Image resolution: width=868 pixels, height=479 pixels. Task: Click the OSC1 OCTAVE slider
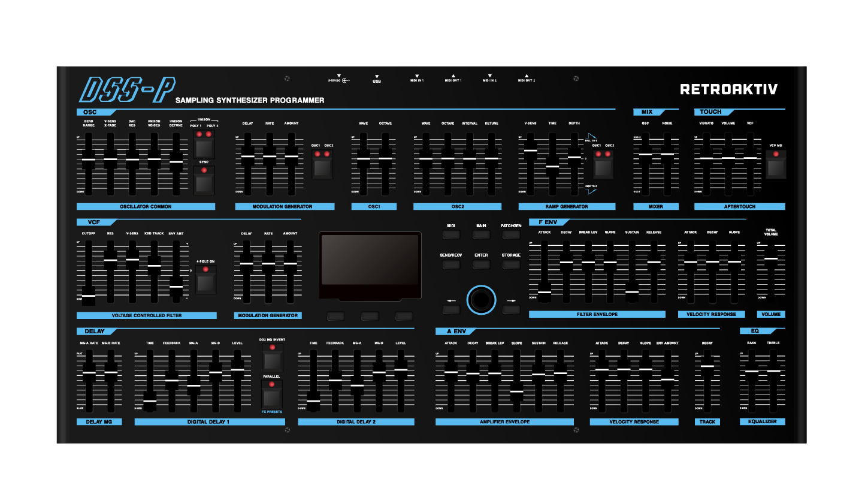pyautogui.click(x=385, y=164)
